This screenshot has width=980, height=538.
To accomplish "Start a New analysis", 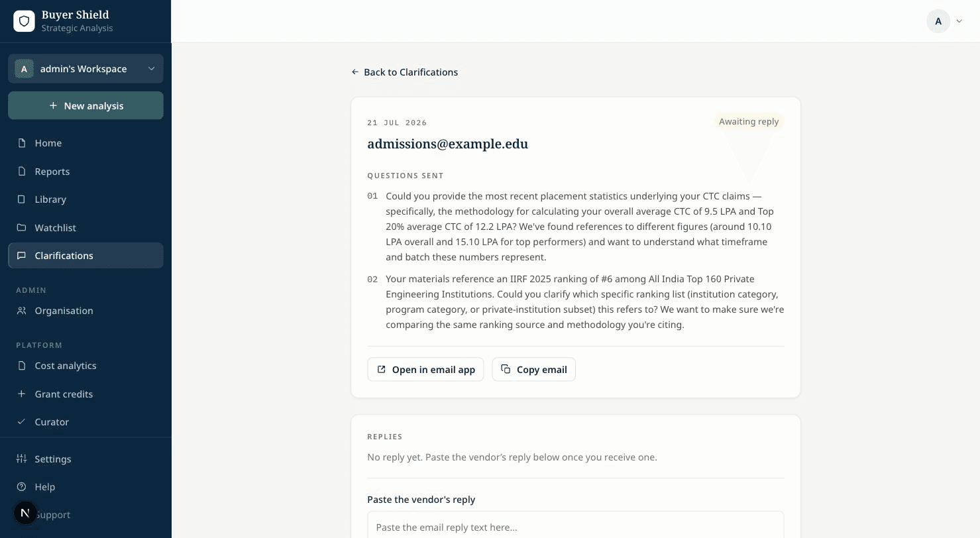I will pyautogui.click(x=85, y=105).
